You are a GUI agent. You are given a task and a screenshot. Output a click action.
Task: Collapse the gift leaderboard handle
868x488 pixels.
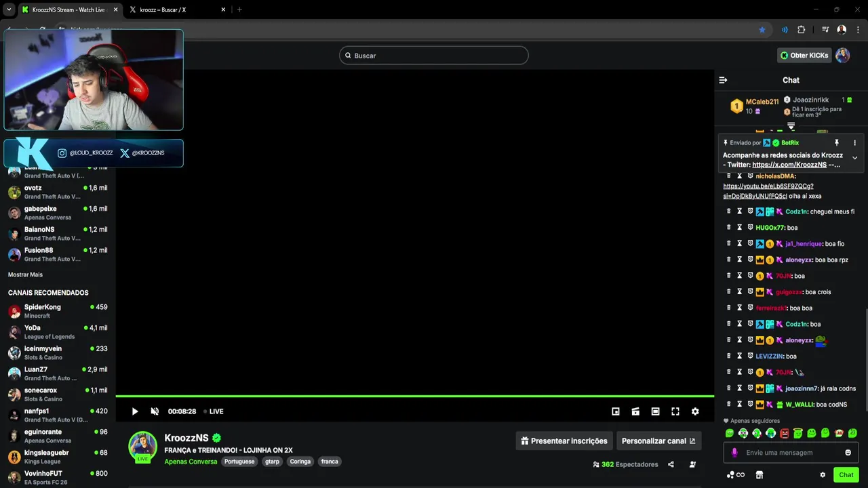click(791, 126)
